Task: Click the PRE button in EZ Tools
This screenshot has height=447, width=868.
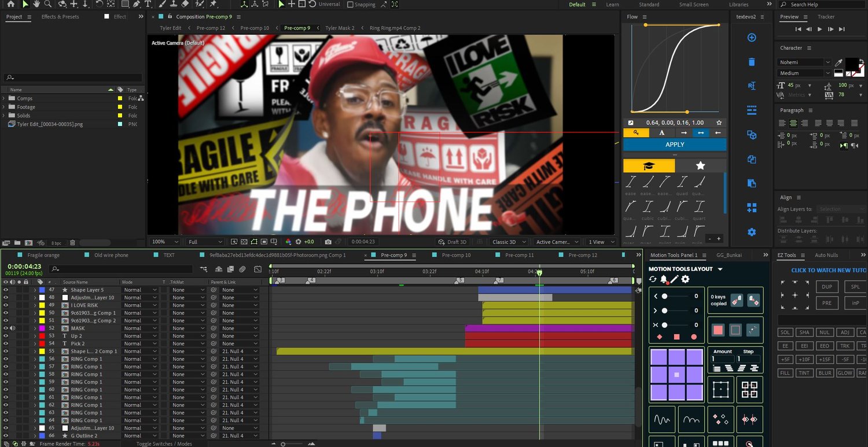Action: click(x=827, y=302)
